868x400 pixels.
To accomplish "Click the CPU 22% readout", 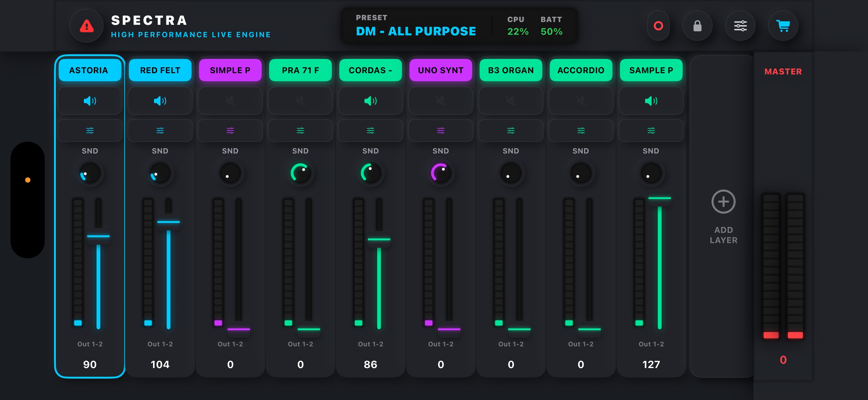I will pyautogui.click(x=518, y=26).
